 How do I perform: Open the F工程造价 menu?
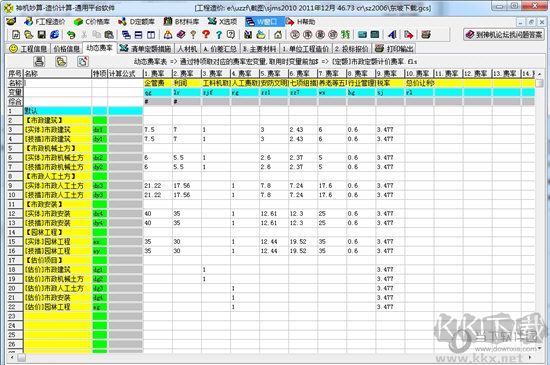coord(45,21)
